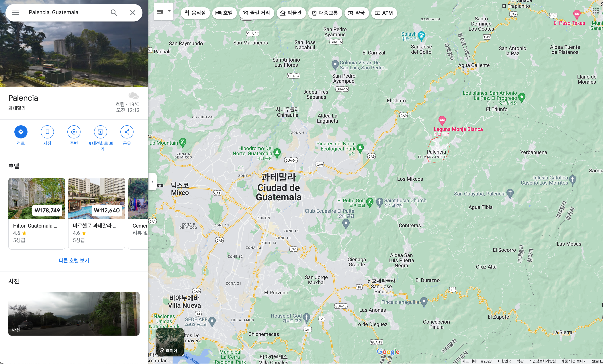603x364 pixels.
Task: Click the directions (경로) icon
Action: click(21, 132)
